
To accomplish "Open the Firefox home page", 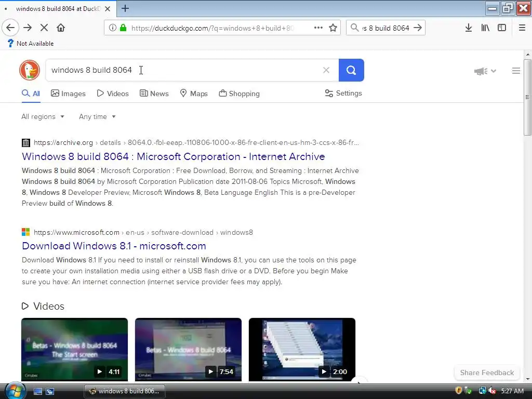I will tap(61, 28).
